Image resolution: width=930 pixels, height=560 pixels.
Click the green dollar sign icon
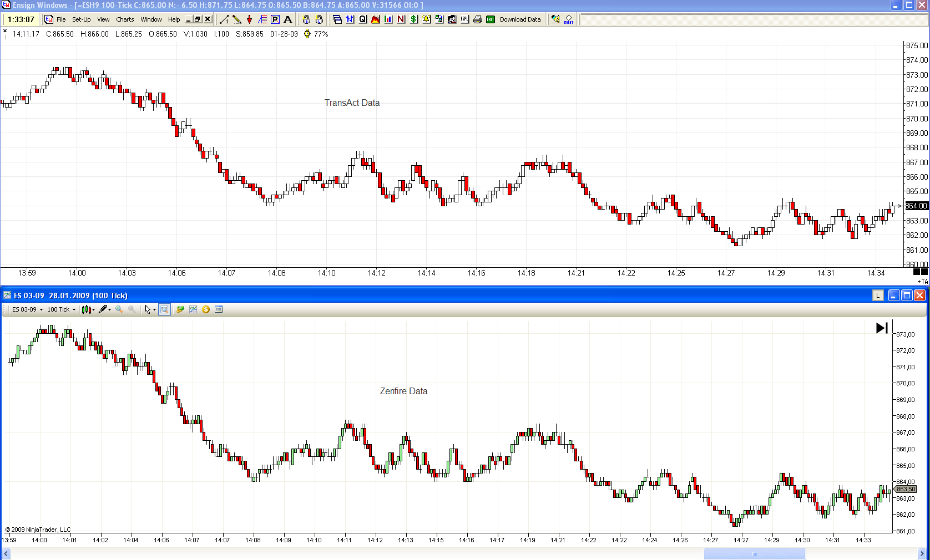(414, 19)
